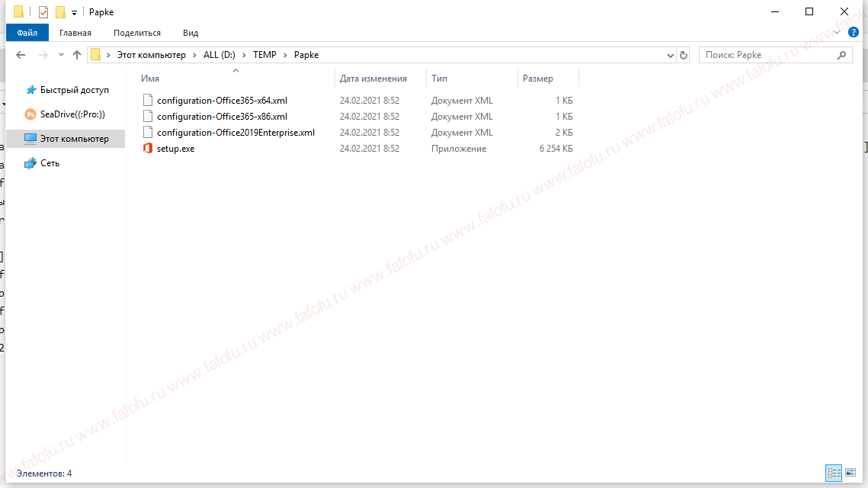Click the 6 254 КБ size cell
The height and width of the screenshot is (488, 868).
pos(556,149)
